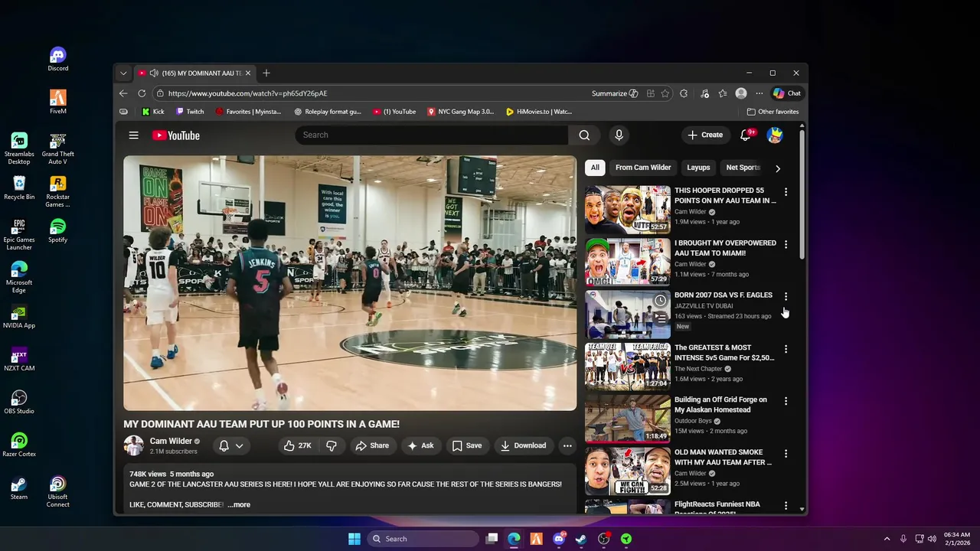
Task: Open options for The GREATEST & MOST INTENSE 5v5 video
Action: (x=786, y=349)
